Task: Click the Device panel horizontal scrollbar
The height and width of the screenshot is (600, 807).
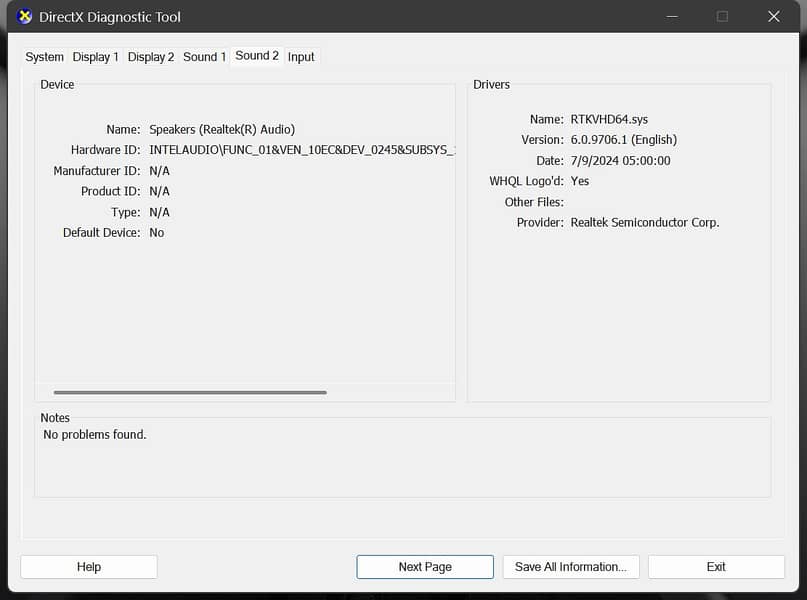Action: tap(190, 393)
